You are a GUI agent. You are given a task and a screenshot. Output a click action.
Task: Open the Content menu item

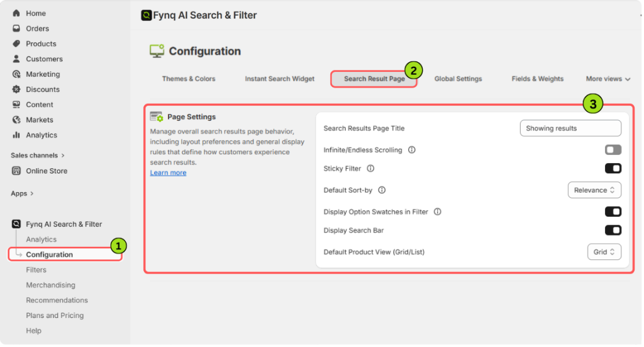coord(40,105)
